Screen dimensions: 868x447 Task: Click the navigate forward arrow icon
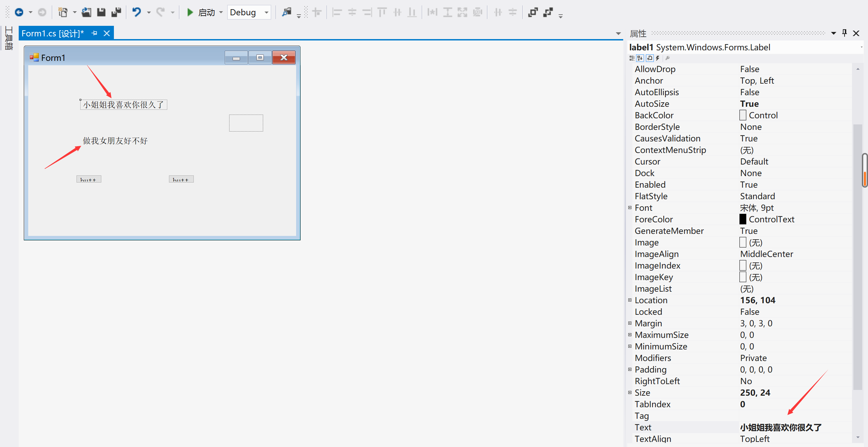coord(42,13)
